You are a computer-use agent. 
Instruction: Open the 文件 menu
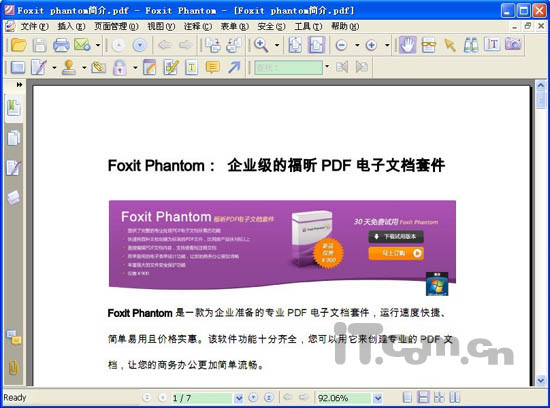[34, 26]
